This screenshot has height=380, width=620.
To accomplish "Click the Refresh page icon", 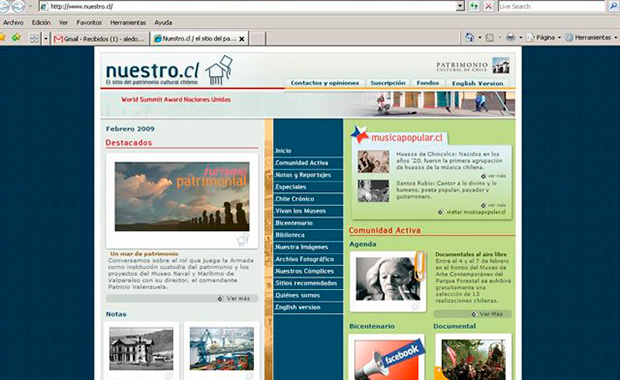I will click(x=474, y=6).
